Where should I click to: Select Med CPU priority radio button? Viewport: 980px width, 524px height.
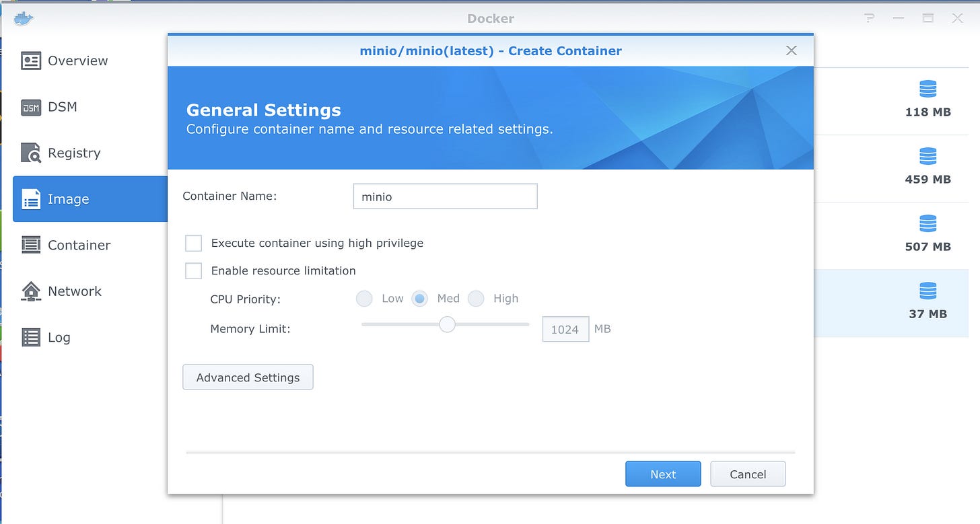pos(420,299)
